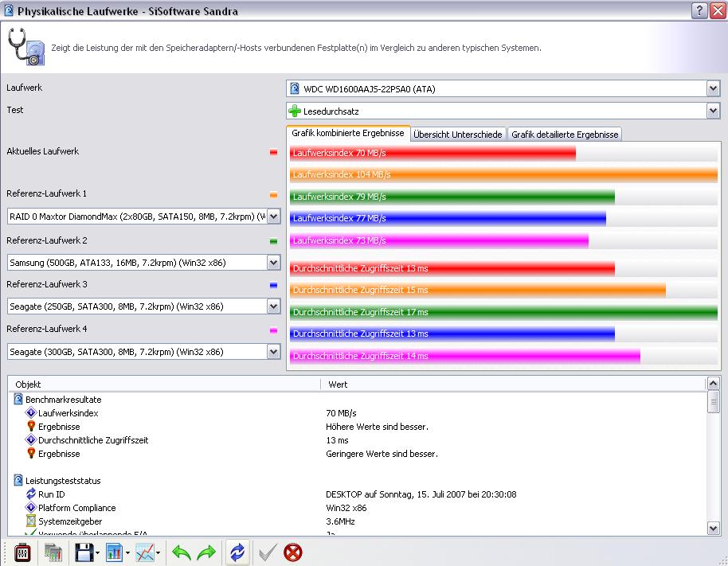Refresh the benchmark with blue arrows icon
Image resolution: width=728 pixels, height=566 pixels.
[237, 552]
